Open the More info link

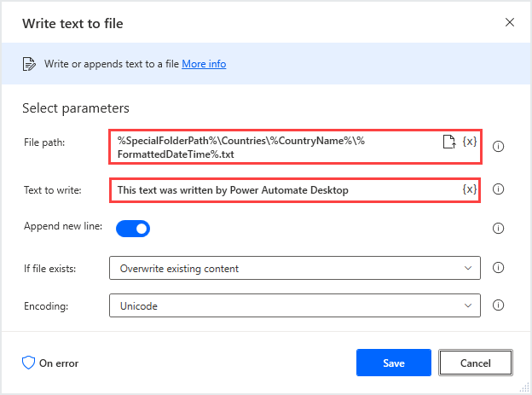(204, 64)
